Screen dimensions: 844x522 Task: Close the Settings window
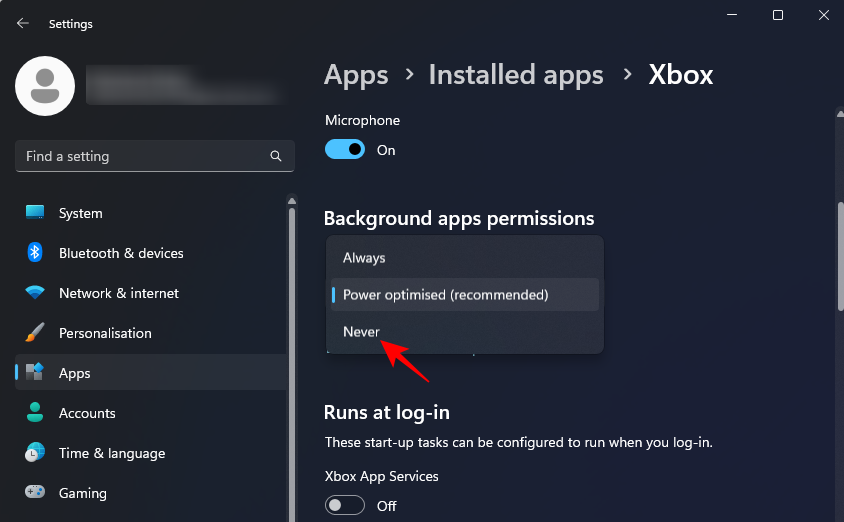click(x=824, y=15)
